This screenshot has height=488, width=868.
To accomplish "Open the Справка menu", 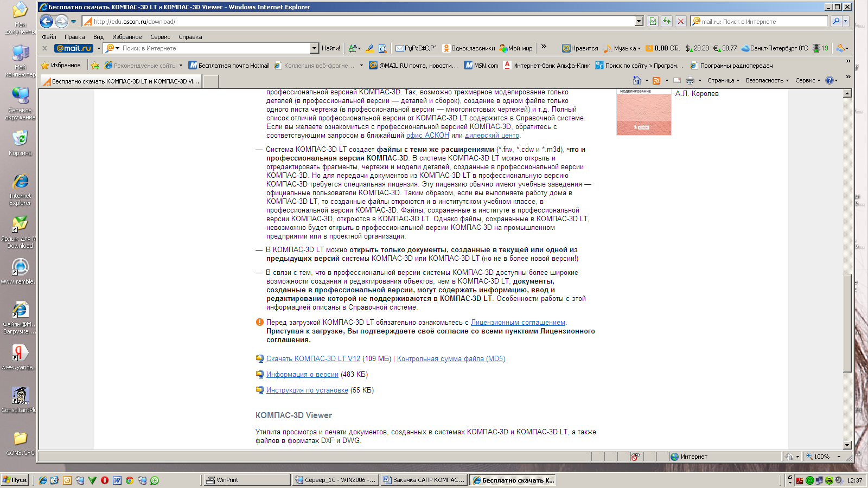I will [190, 37].
